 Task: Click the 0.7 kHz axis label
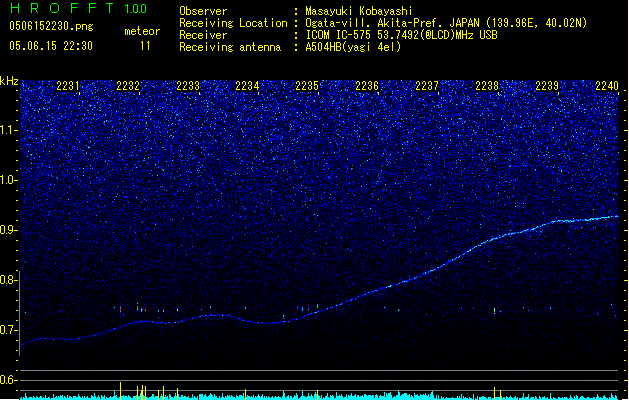8,330
